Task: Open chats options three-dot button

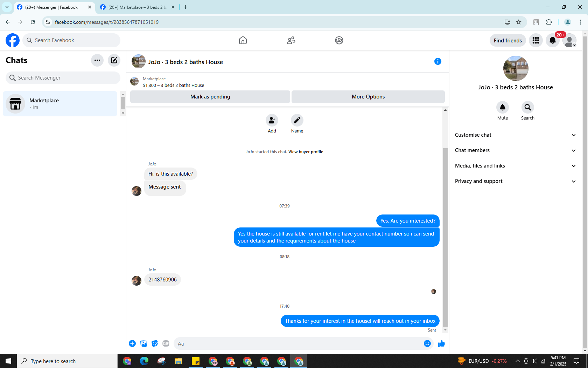Action: pos(97,60)
